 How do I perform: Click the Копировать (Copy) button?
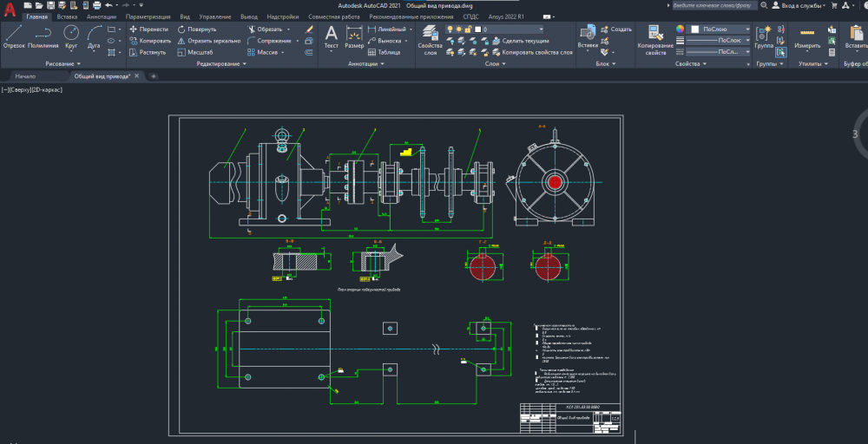point(149,40)
